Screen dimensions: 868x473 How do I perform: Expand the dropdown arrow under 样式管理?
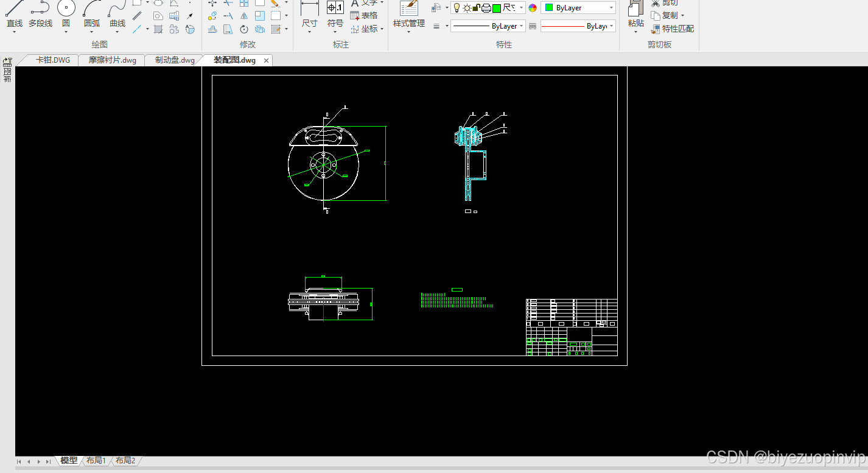tap(408, 32)
